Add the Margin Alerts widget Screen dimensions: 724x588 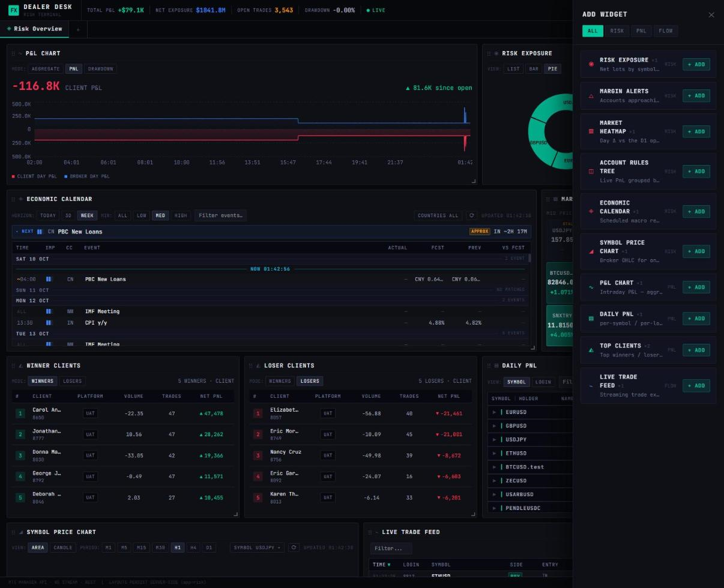point(696,96)
